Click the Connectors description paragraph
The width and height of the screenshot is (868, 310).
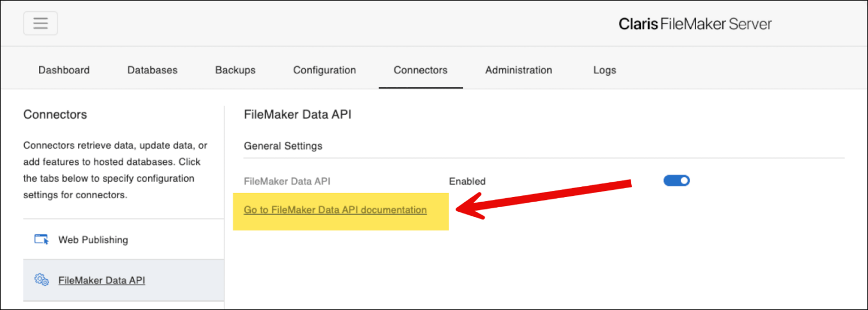pos(115,170)
